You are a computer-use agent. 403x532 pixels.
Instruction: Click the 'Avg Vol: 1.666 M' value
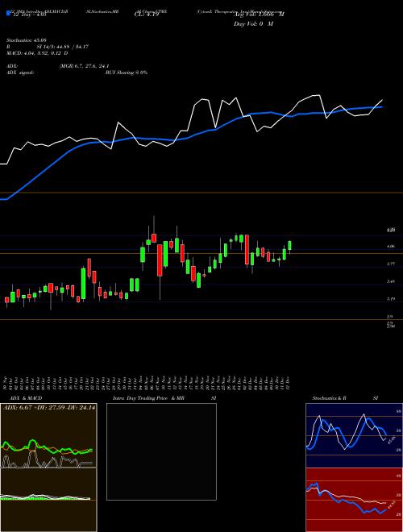click(259, 15)
